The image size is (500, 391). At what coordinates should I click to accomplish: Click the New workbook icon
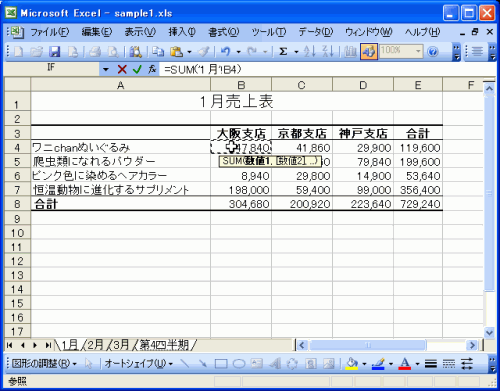(x=18, y=51)
